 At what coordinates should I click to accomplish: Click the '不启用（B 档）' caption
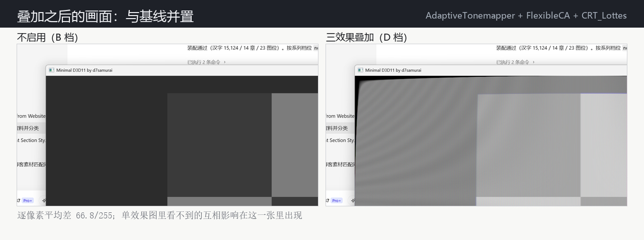pos(48,37)
